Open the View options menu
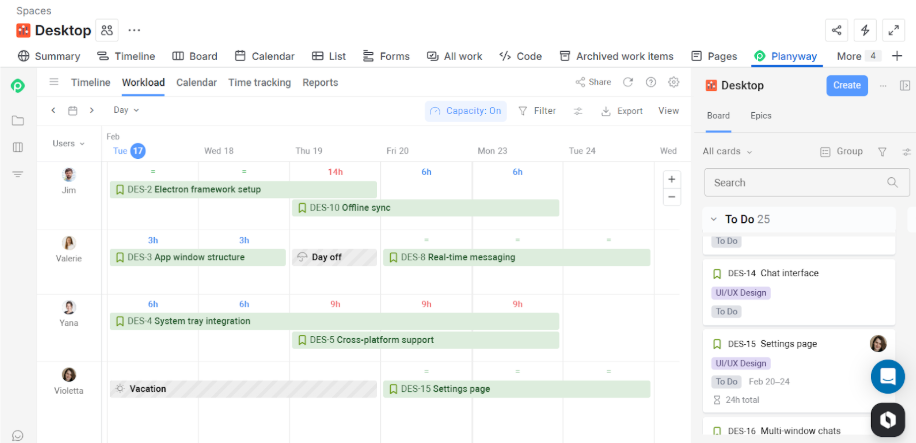The height and width of the screenshot is (443, 916). tap(668, 110)
